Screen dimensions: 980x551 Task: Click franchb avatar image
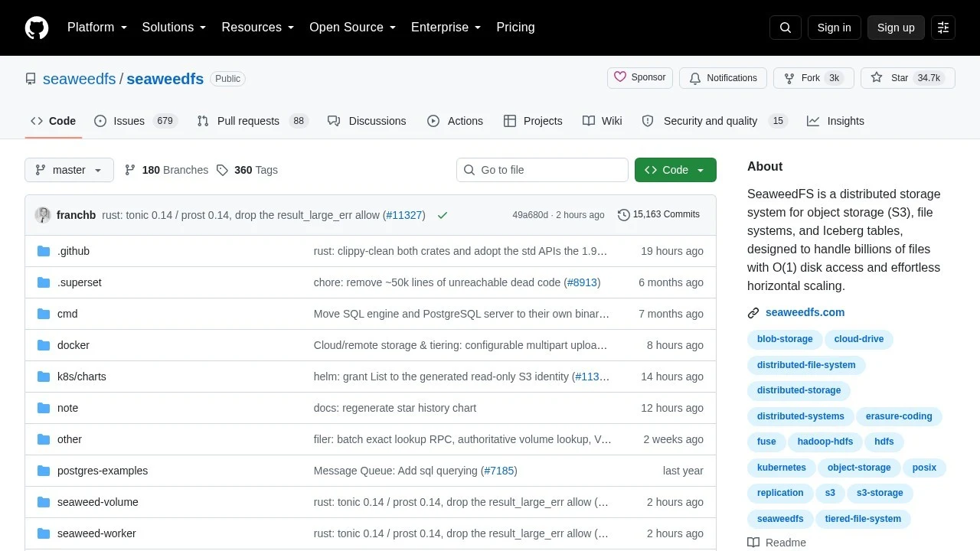43,215
